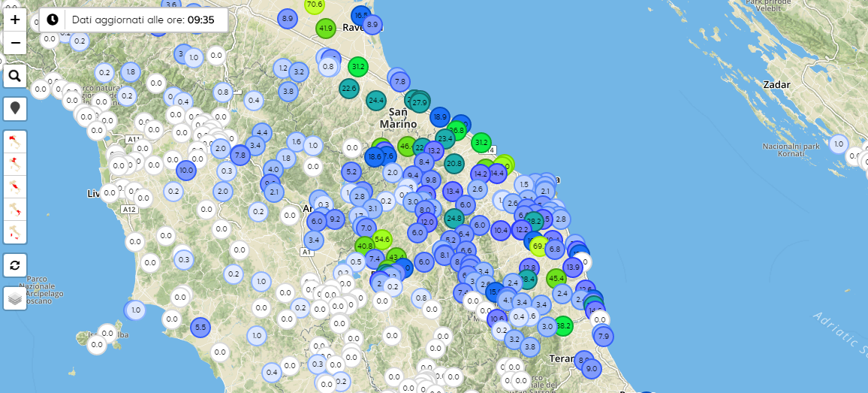The width and height of the screenshot is (868, 393).
Task: Zoom in on the map
Action: coord(15,20)
